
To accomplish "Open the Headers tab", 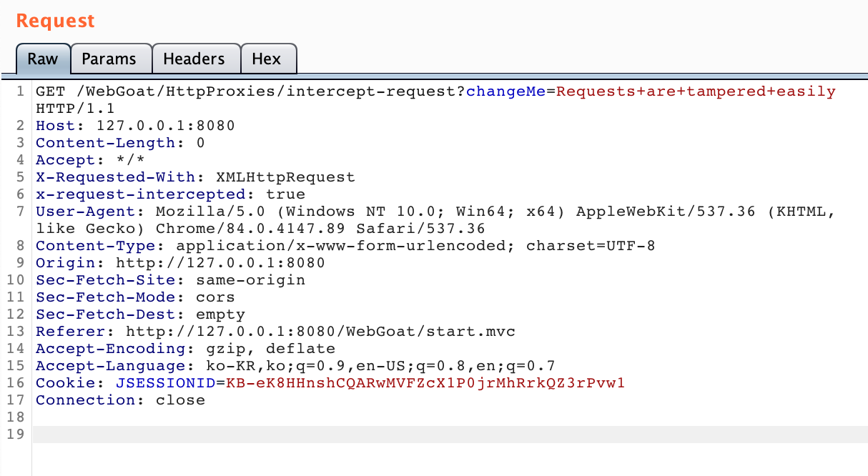I will [195, 59].
